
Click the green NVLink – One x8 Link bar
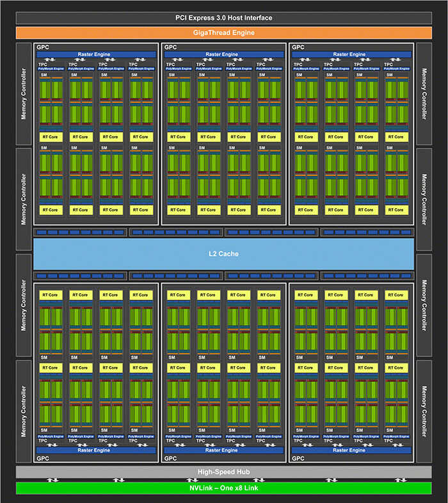pyautogui.click(x=223, y=488)
